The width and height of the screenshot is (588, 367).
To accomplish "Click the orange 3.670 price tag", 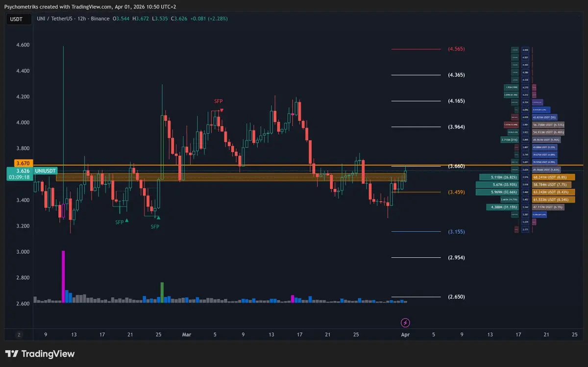I will 23,163.
